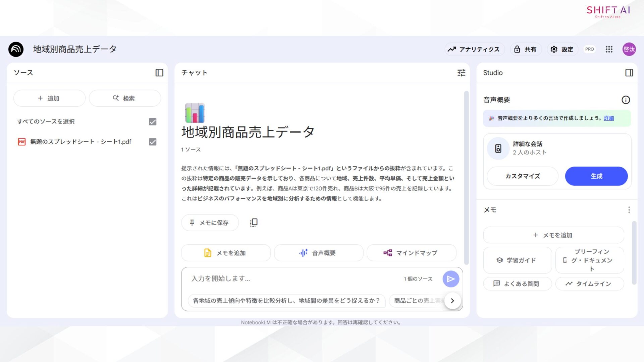This screenshot has height=362, width=644.
Task: Uncheck the 無題のスプレッドシート source checkbox
Action: coord(152,142)
